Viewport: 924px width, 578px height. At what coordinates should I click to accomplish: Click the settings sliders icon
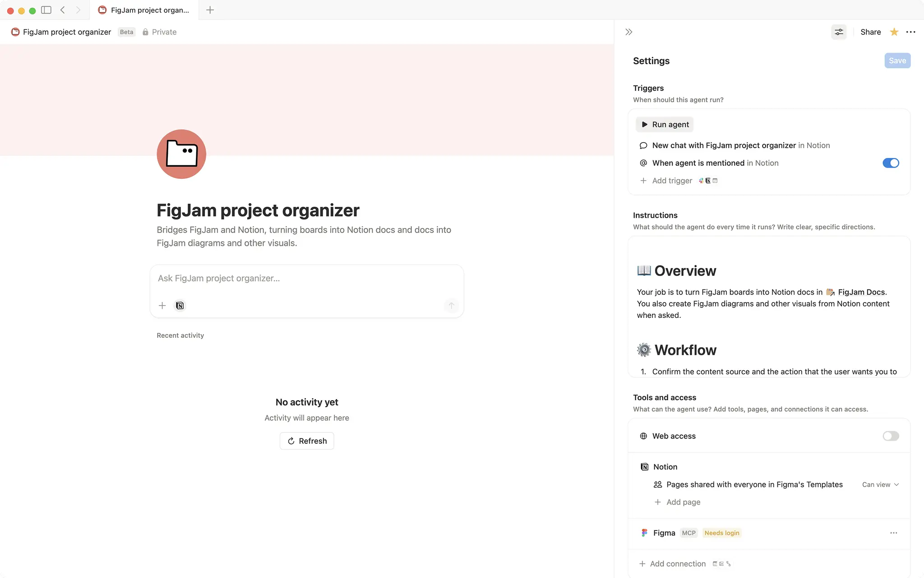(x=839, y=32)
